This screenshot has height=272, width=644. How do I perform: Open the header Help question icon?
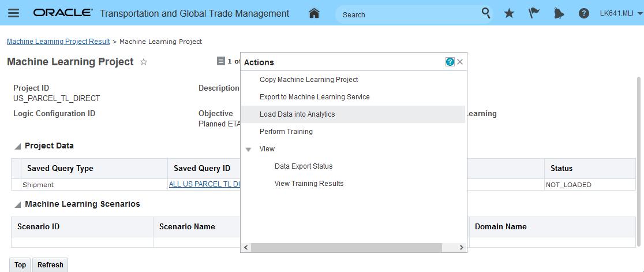point(584,13)
